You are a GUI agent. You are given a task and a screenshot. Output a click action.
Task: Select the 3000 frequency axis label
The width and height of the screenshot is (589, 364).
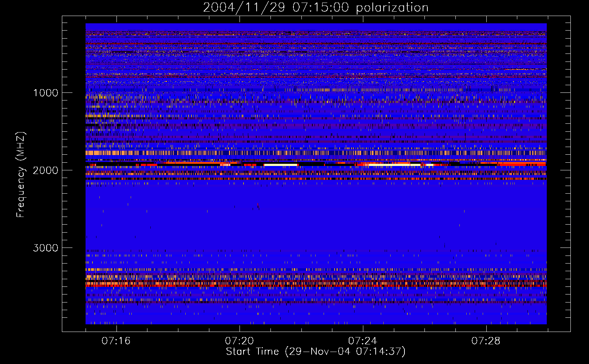pyautogui.click(x=46, y=248)
